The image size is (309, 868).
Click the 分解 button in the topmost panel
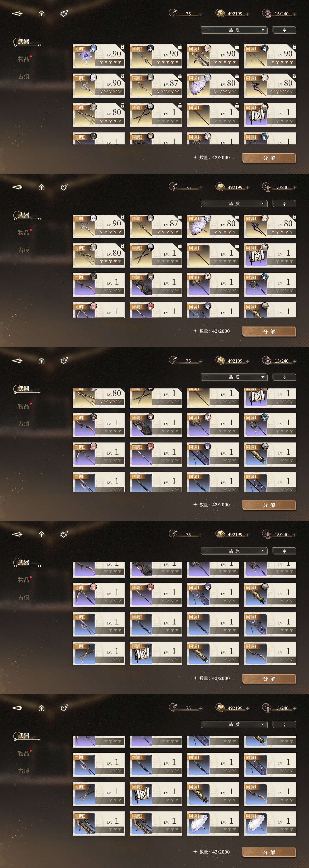pyautogui.click(x=269, y=158)
